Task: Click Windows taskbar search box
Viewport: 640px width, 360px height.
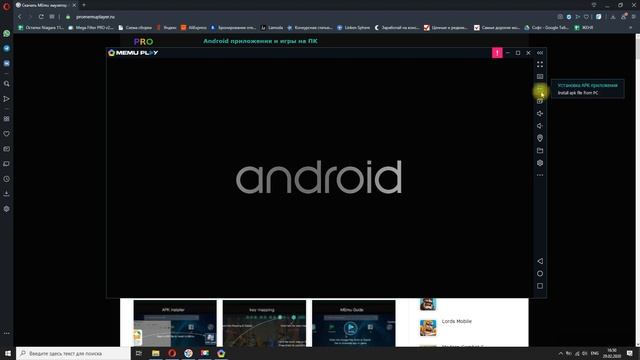Action: tap(73, 353)
